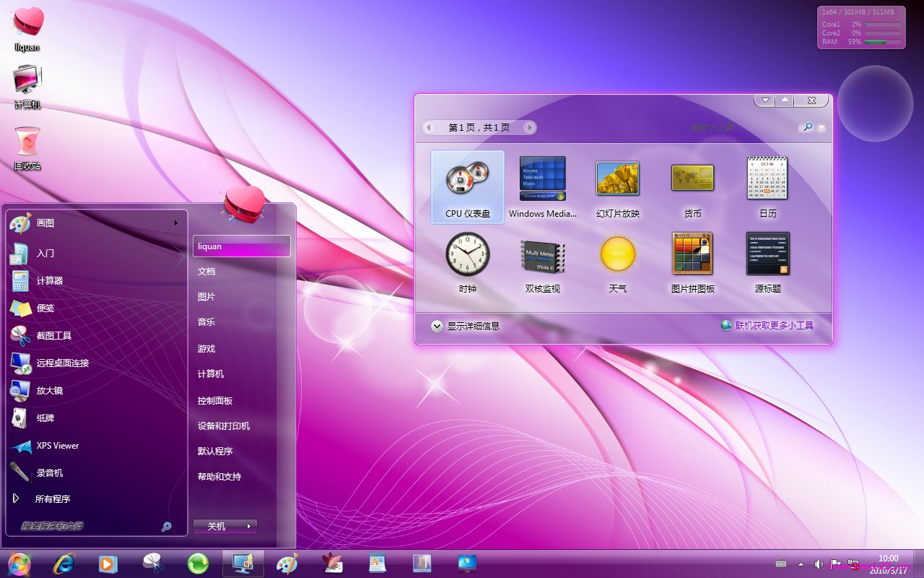
Task: Click the Start orb on taskbar
Action: (19, 564)
